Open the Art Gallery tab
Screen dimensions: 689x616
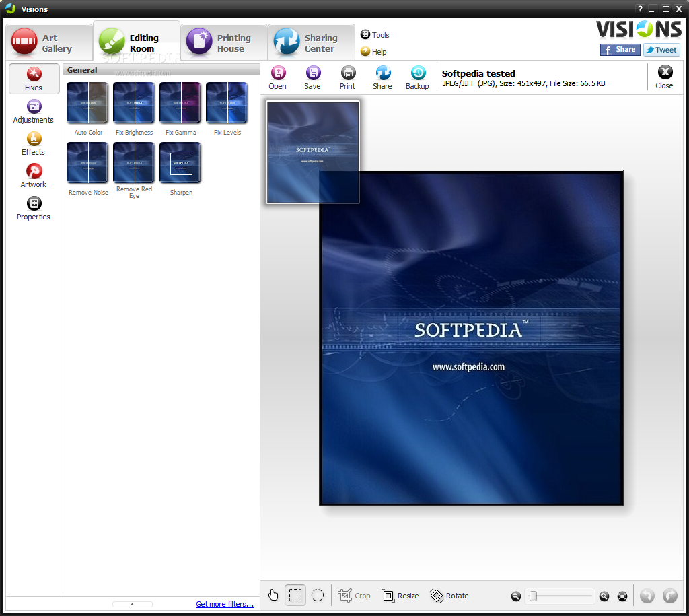(x=48, y=42)
